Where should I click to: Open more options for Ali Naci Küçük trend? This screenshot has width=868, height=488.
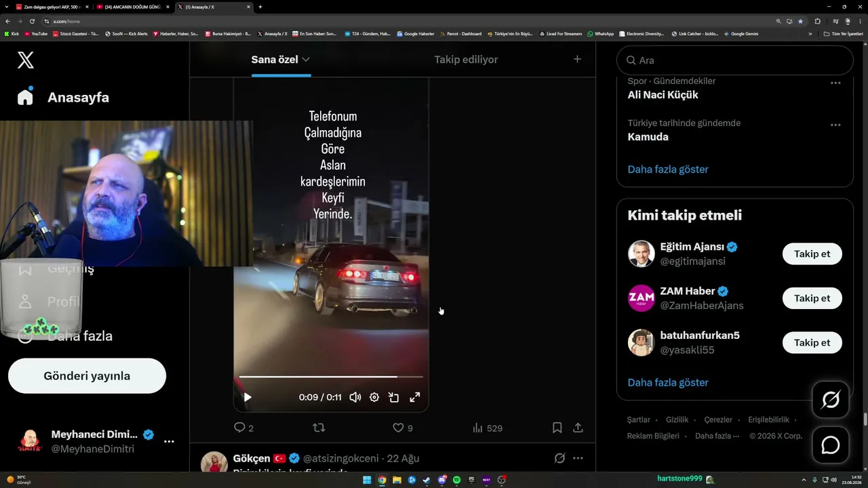835,83
